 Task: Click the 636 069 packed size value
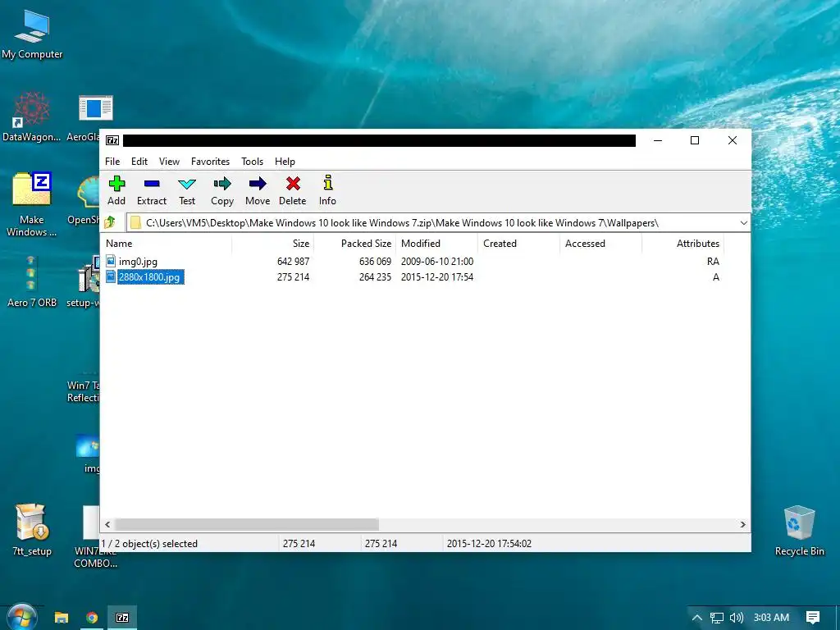pyautogui.click(x=375, y=262)
